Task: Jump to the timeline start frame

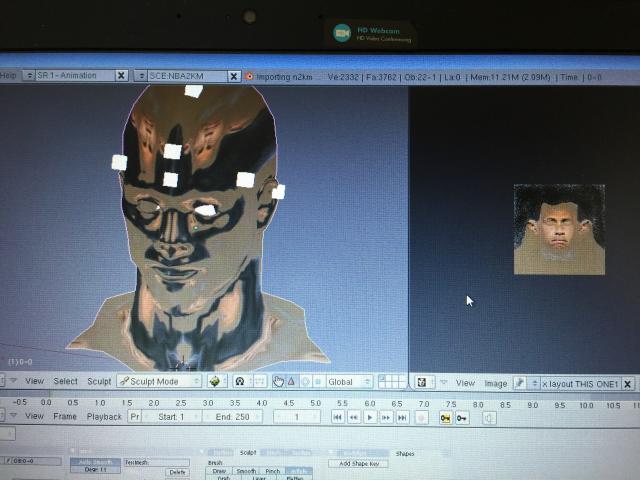Action: 338,417
